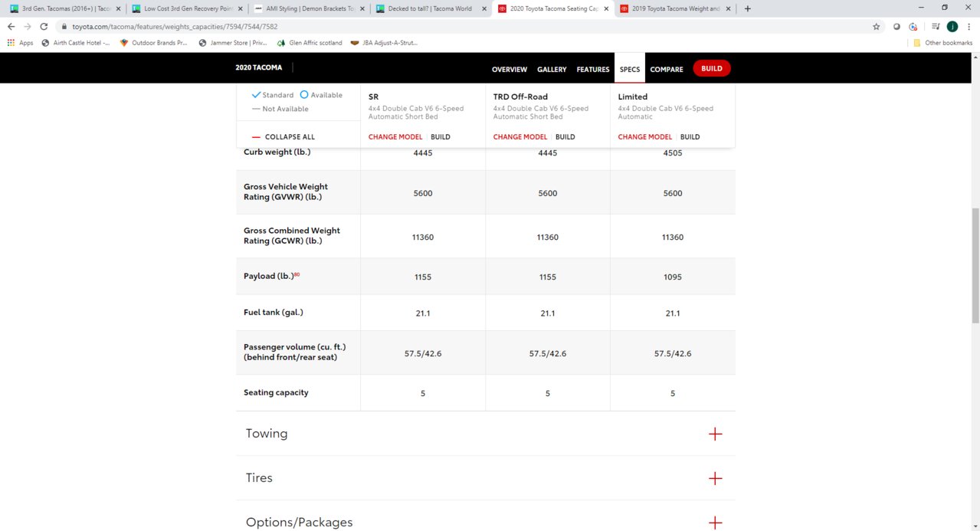Select the SPECS nav item
980x531 pixels.
[630, 69]
